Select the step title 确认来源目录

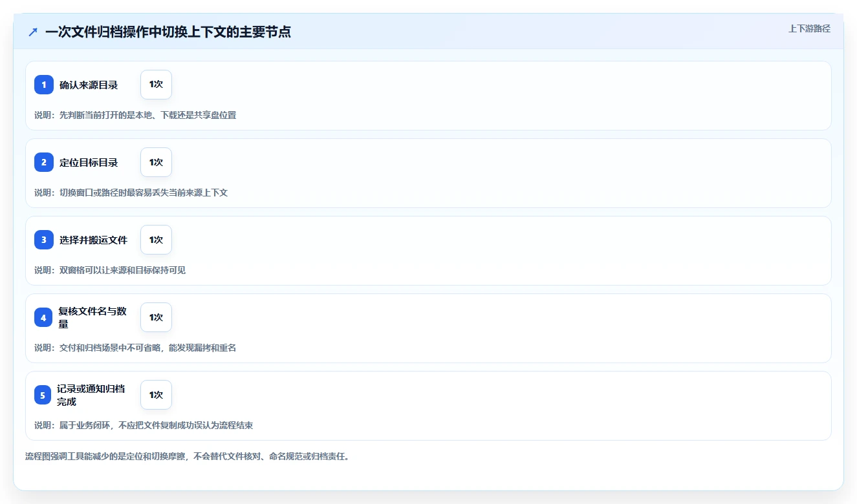(89, 85)
